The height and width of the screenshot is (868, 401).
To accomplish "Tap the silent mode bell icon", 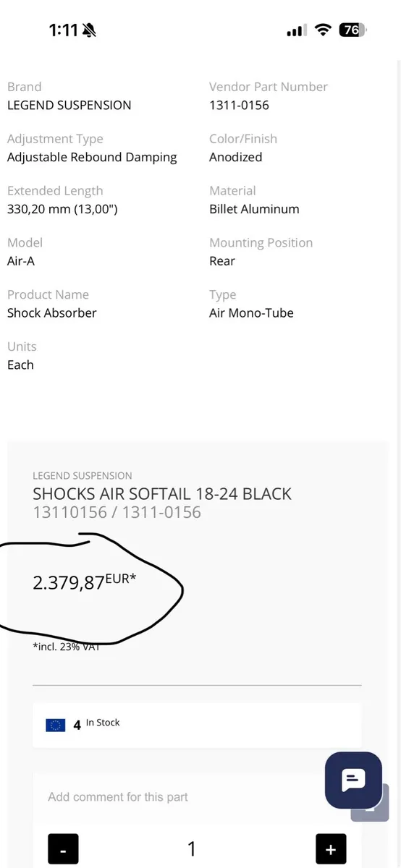I will click(89, 30).
